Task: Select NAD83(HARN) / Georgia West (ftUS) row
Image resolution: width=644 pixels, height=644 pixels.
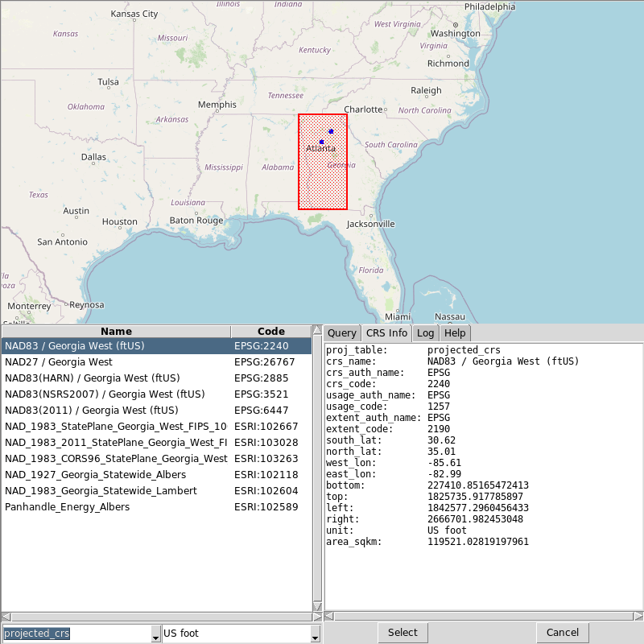Action: (156, 378)
